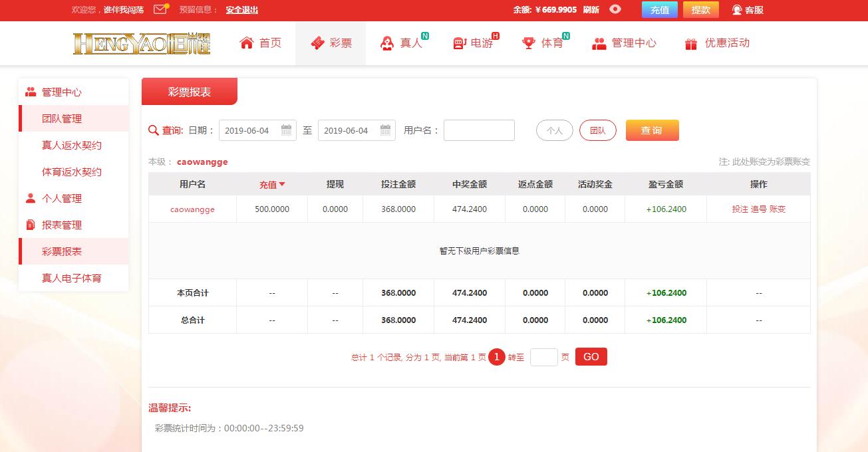Click the GO pagination button
This screenshot has width=868, height=452.
click(591, 357)
